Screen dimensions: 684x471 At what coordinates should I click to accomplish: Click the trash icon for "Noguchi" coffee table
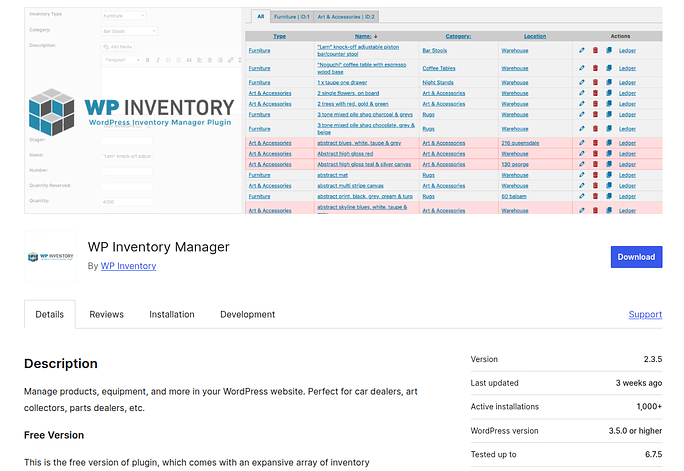tap(595, 68)
